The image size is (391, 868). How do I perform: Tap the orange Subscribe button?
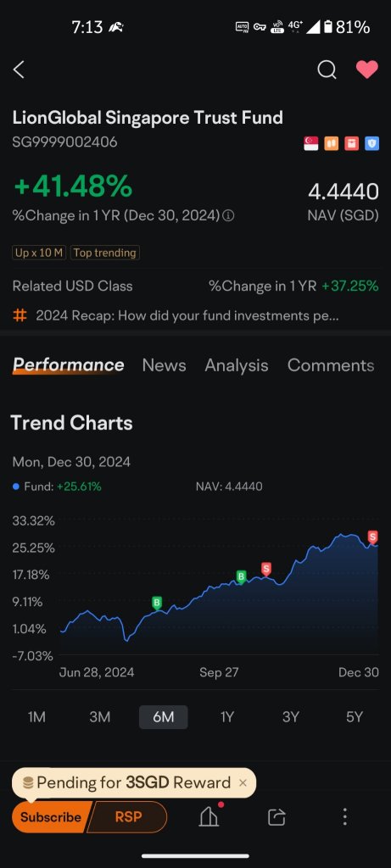[50, 817]
